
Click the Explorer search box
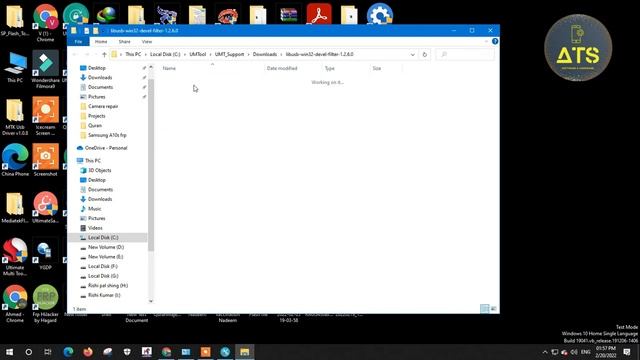465,54
